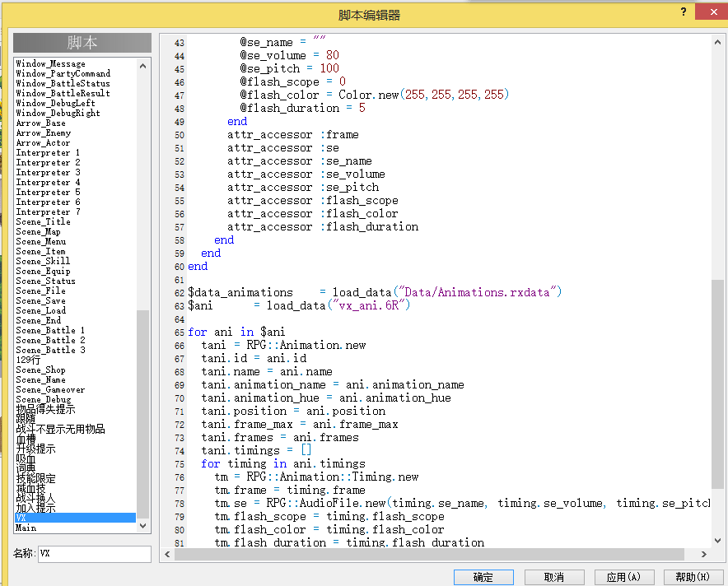Close the 脚本编辑器 dialog
728x586 pixels.
tap(714, 12)
